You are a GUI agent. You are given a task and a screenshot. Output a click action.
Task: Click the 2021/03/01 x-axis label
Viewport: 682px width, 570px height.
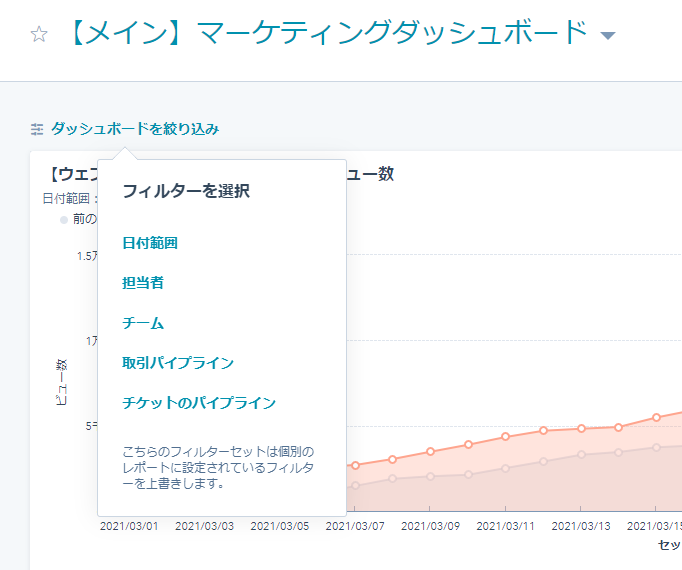(129, 525)
